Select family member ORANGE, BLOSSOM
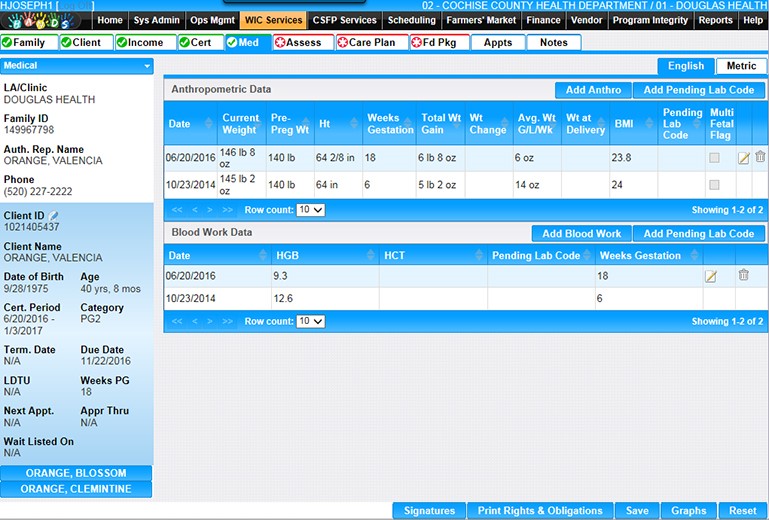 point(76,473)
